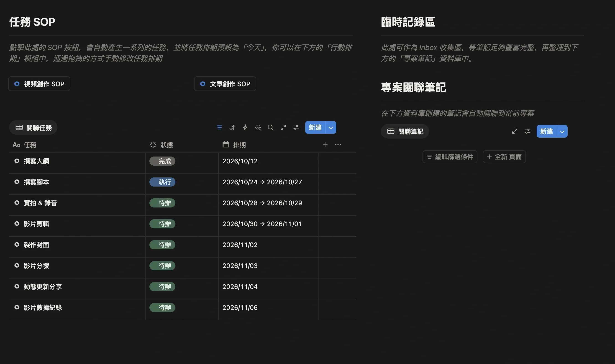Select the 關聯任務 view tab

pyautogui.click(x=33, y=128)
